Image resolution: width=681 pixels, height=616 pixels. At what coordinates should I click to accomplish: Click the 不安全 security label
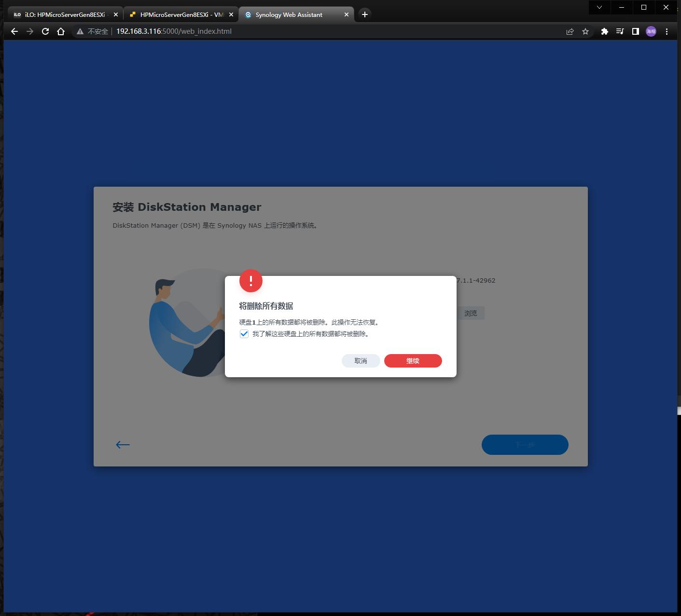click(98, 31)
